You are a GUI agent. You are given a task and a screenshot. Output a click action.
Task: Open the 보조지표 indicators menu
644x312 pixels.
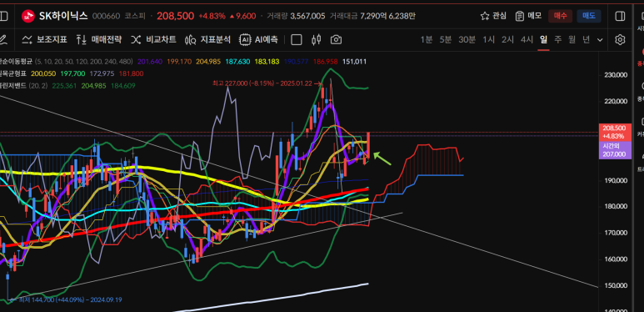coord(44,40)
